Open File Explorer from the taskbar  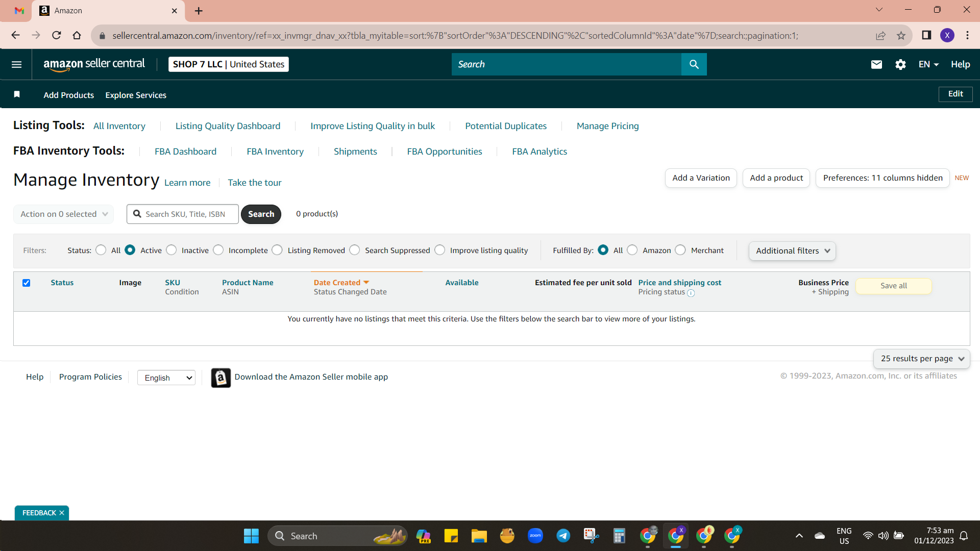479,536
